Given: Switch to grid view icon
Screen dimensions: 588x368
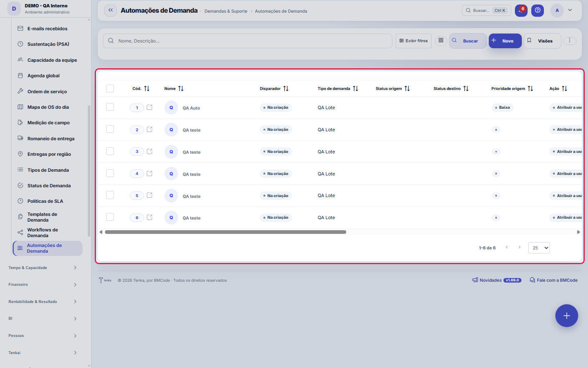Looking at the screenshot, I should pos(441,40).
